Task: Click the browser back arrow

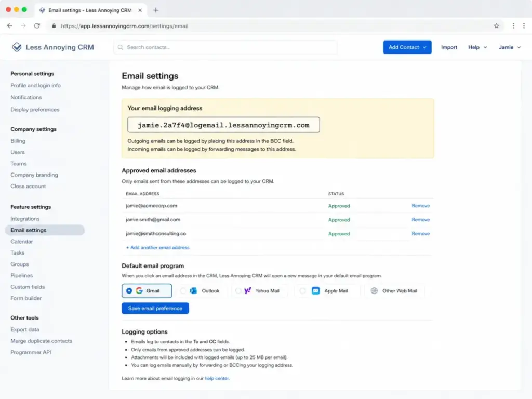Action: pos(9,26)
